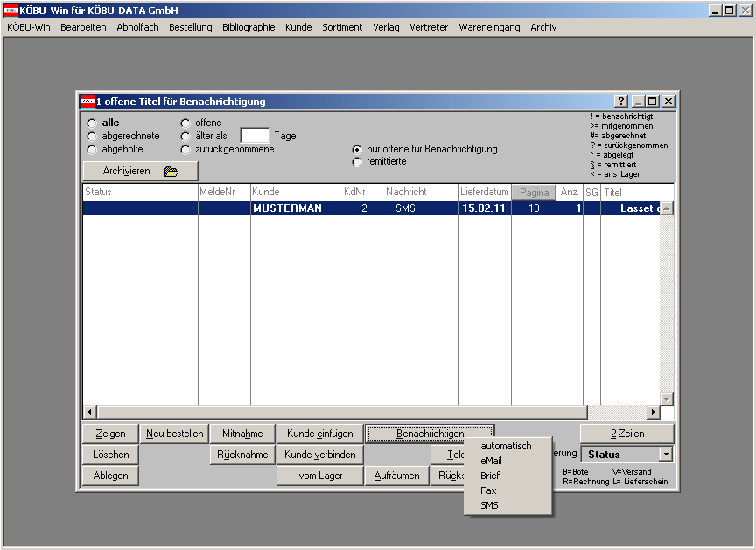The height and width of the screenshot is (550, 756).
Task: Click the 'Lasset' title cell
Action: tap(632, 208)
